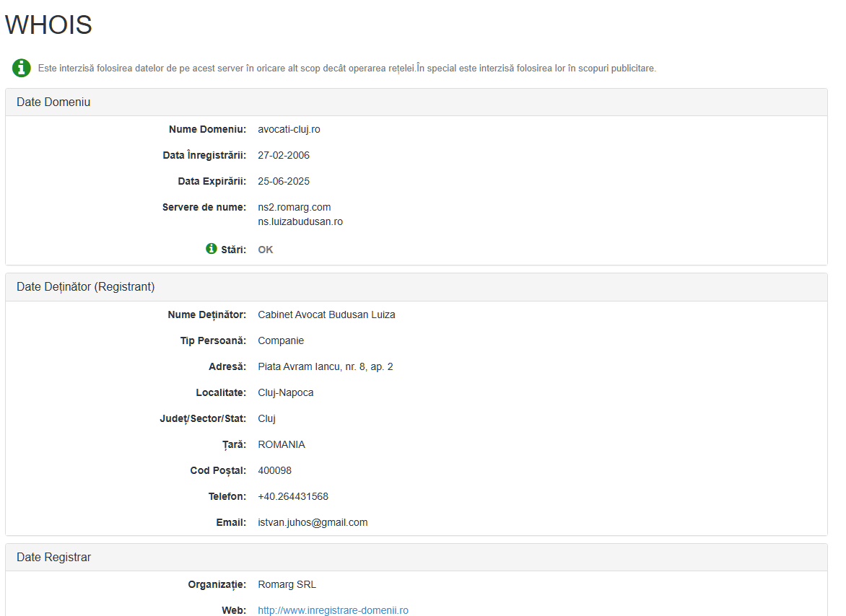
Task: Click the registration date 27-02-2006
Action: 284,156
